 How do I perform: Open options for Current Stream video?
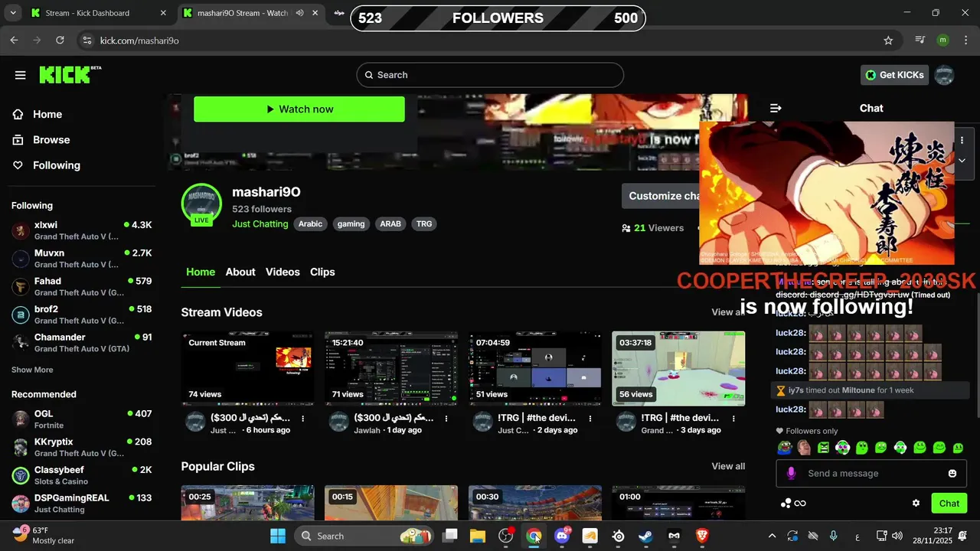point(303,419)
